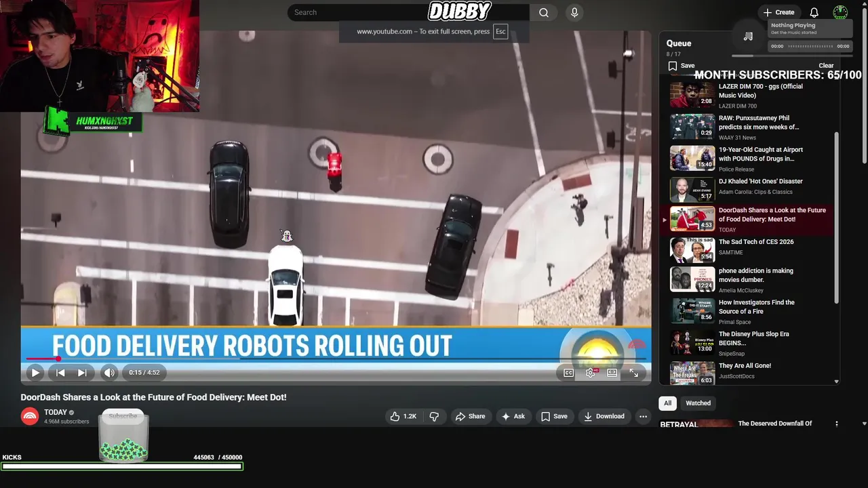868x488 pixels.
Task: Toggle theater mode
Action: [612, 372]
